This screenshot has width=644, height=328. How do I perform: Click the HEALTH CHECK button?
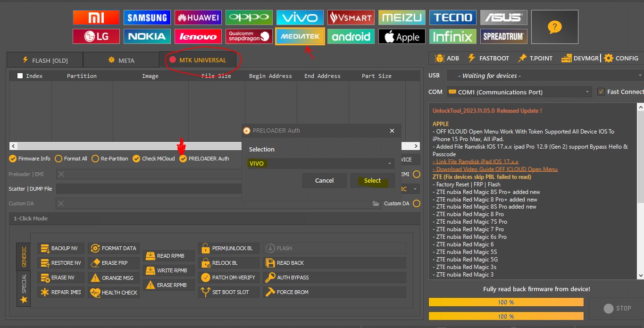coord(114,292)
